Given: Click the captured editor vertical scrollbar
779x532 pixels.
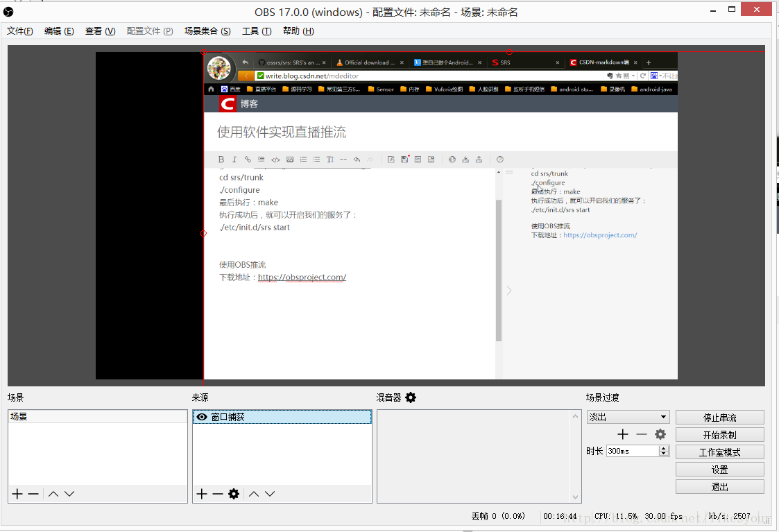Looking at the screenshot, I should 499,271.
